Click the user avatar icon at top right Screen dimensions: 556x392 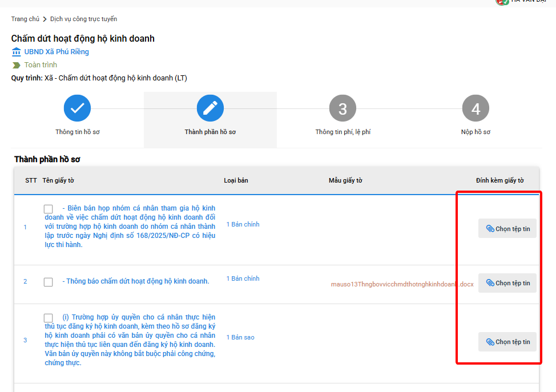click(x=502, y=2)
